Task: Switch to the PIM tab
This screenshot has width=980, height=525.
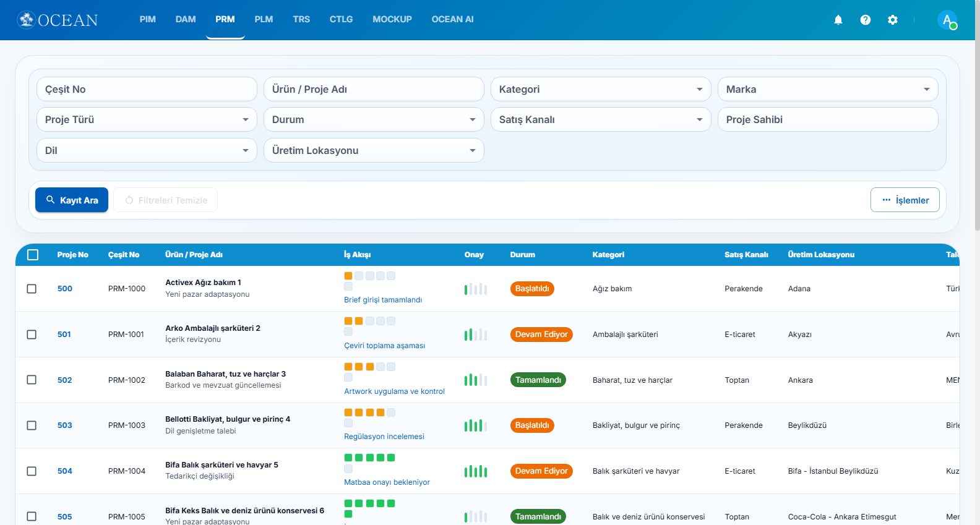Action: click(x=148, y=19)
